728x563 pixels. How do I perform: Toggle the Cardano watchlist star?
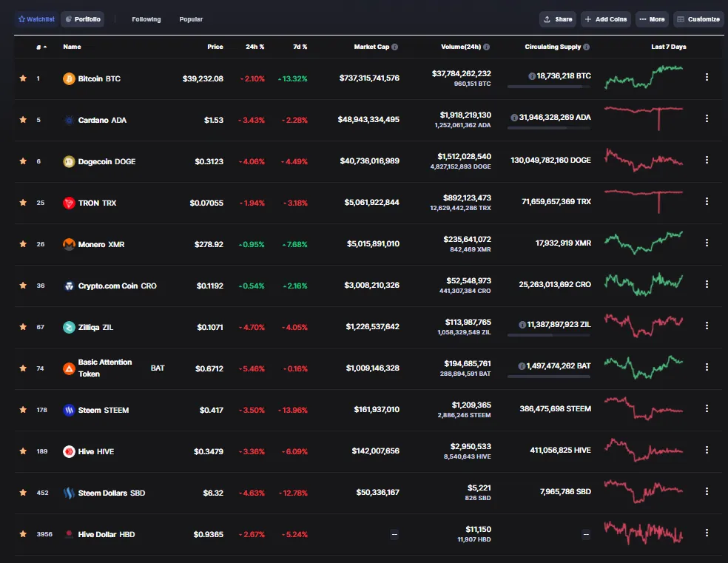[23, 120]
